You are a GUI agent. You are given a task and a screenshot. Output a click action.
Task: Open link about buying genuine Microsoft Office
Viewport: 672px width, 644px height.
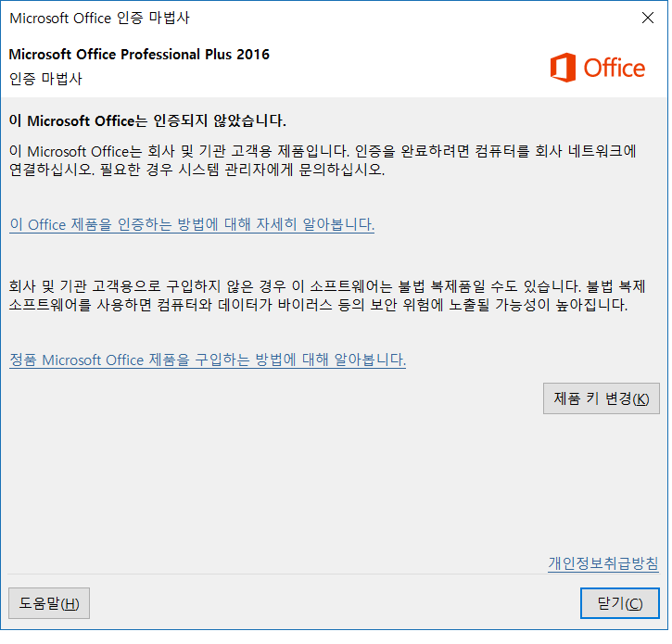pyautogui.click(x=208, y=360)
